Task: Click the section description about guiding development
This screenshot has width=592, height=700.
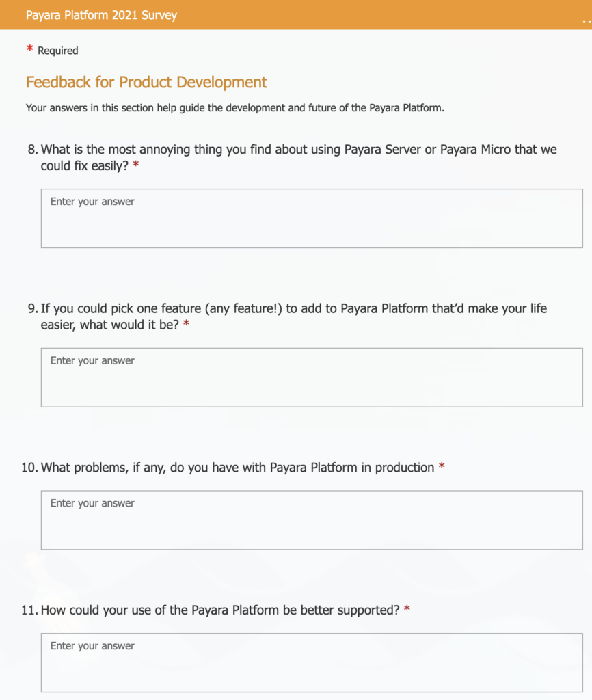Action: 235,108
